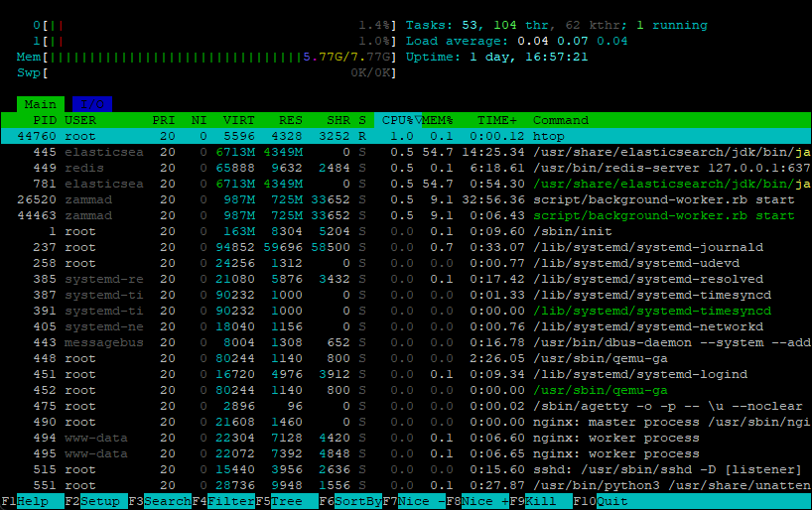Select elasticsearch process PID 445

pyautogui.click(x=406, y=152)
